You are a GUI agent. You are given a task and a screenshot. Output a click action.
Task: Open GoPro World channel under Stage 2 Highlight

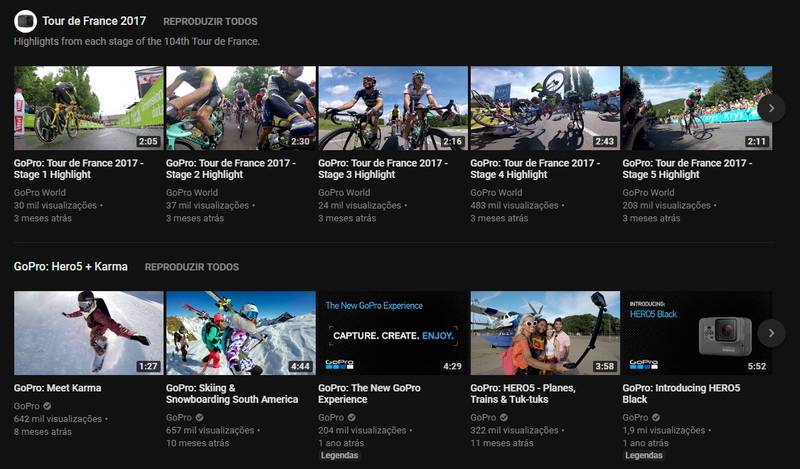pyautogui.click(x=192, y=192)
